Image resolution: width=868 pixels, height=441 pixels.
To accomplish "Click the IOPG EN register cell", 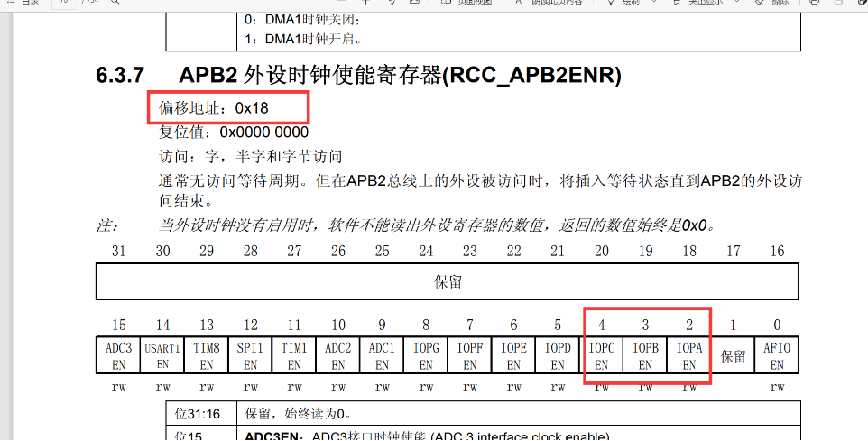I will click(x=426, y=356).
